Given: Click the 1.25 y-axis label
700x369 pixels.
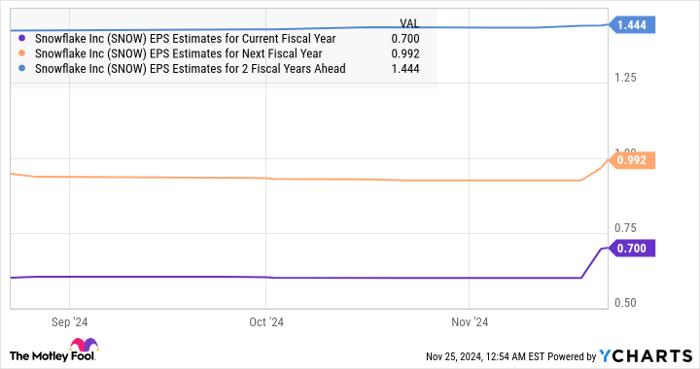Looking at the screenshot, I should [625, 78].
